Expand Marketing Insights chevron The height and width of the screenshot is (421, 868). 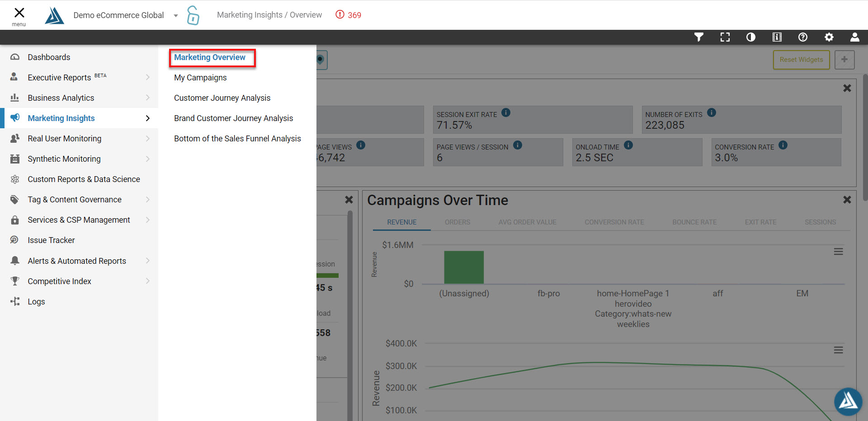tap(148, 118)
